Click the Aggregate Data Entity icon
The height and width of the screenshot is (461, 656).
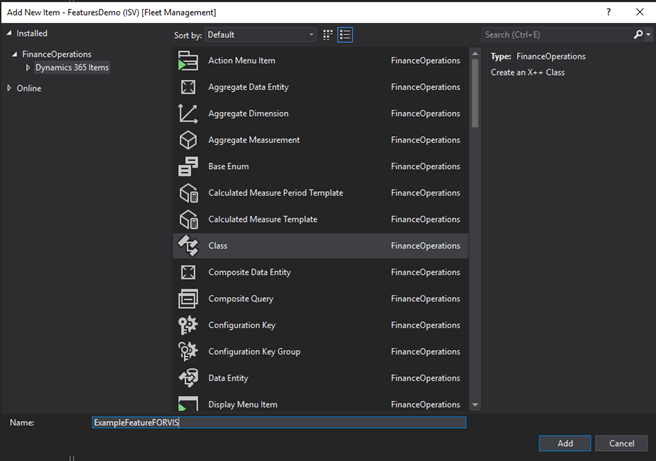pyautogui.click(x=187, y=87)
